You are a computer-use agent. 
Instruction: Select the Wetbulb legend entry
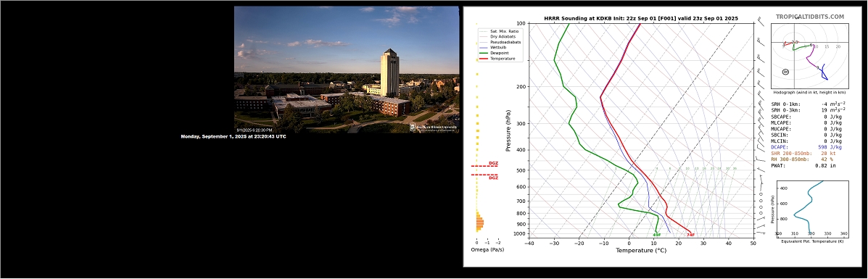tap(495, 48)
